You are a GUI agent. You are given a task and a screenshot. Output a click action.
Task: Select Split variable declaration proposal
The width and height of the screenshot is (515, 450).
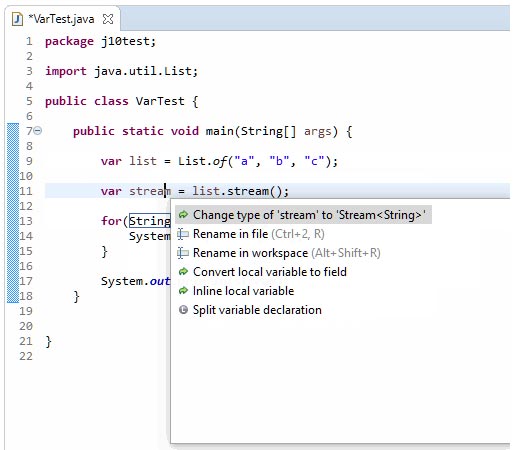(257, 310)
